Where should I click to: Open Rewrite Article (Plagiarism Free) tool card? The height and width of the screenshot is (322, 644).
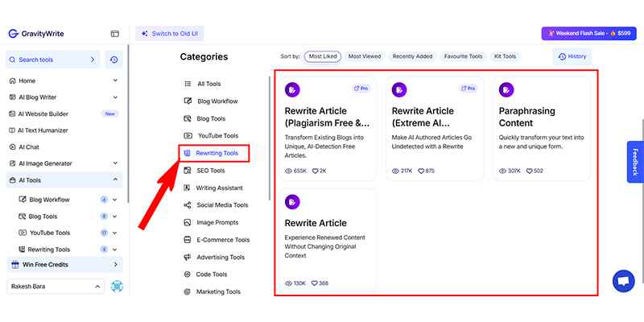click(328, 128)
